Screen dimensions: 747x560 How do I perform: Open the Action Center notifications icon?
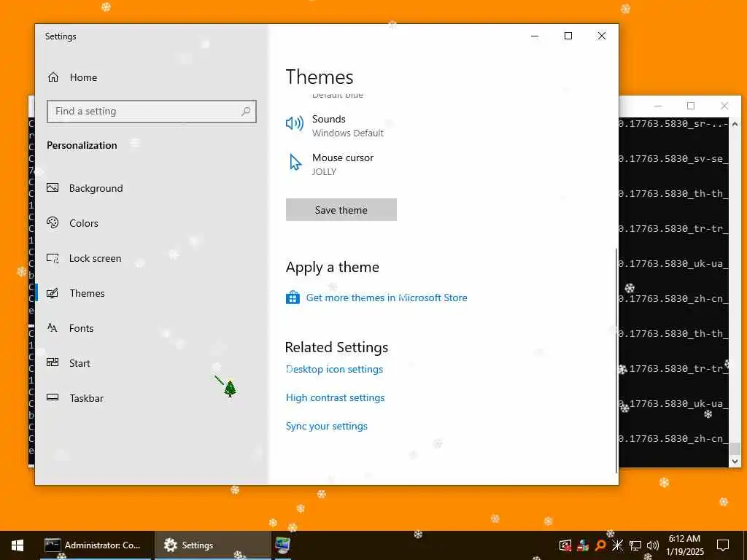pos(723,545)
